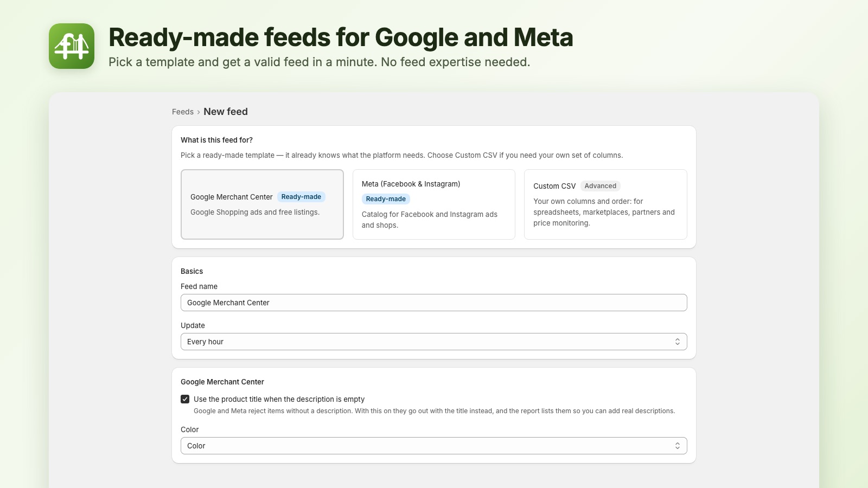
Task: Click the 'New feed' breadcrumb title
Action: tap(226, 112)
